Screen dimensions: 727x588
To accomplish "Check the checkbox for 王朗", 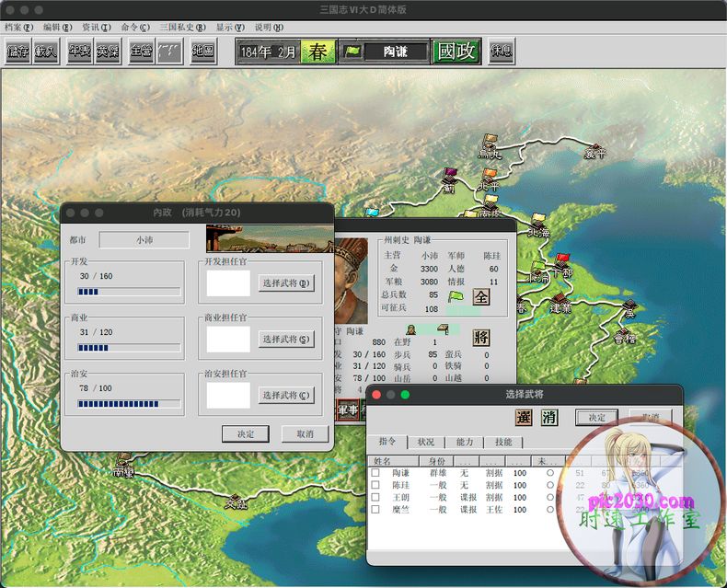I will (375, 497).
